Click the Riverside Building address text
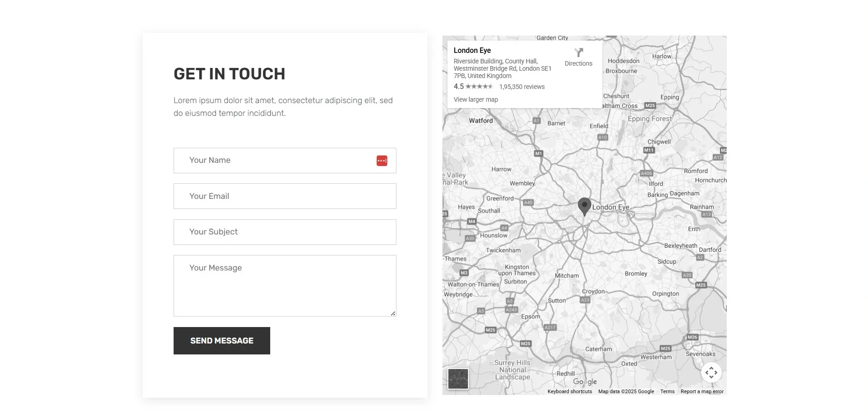The height and width of the screenshot is (416, 868). pos(503,68)
